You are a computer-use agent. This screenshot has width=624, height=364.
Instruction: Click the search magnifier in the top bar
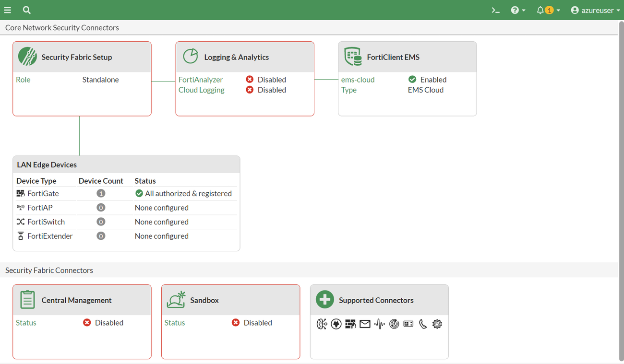coord(26,10)
